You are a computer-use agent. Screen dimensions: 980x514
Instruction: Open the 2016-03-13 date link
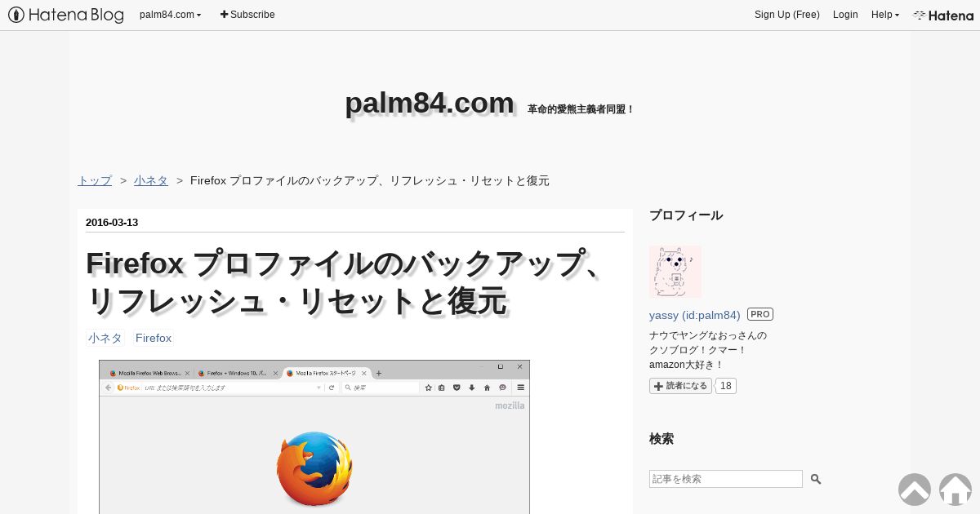tap(112, 222)
